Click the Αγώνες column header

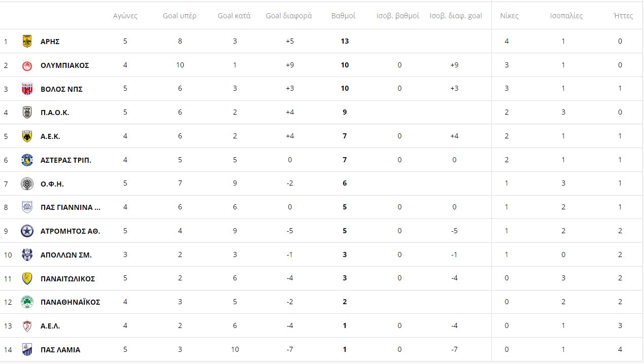tap(125, 16)
